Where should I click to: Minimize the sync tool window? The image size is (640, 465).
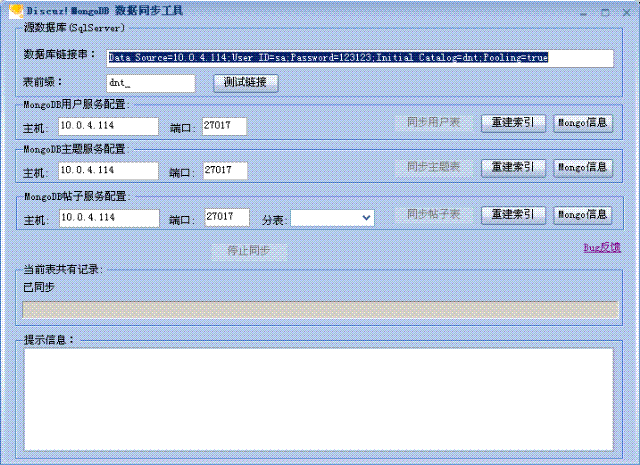pos(583,13)
